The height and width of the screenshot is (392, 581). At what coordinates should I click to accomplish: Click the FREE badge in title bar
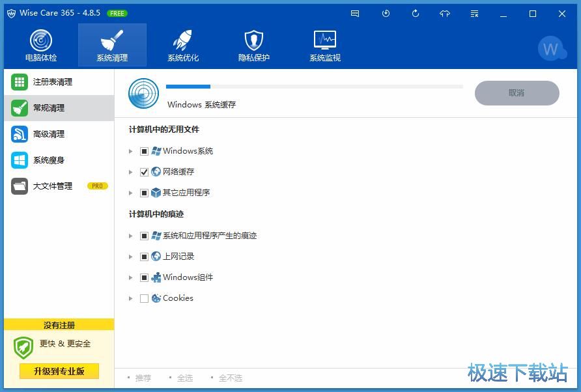point(117,13)
